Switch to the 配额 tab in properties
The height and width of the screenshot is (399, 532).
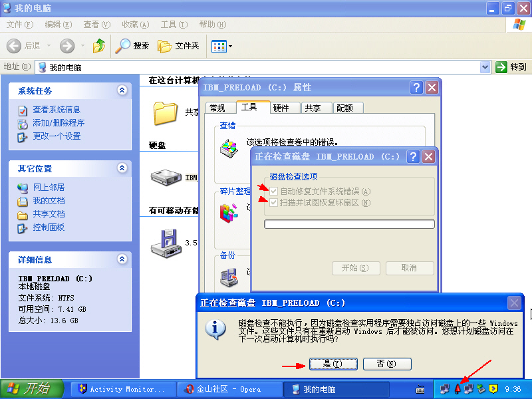347,108
